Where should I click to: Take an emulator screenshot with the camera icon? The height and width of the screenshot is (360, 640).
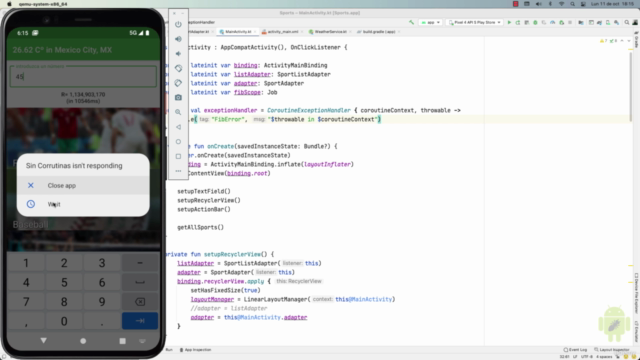point(178,98)
